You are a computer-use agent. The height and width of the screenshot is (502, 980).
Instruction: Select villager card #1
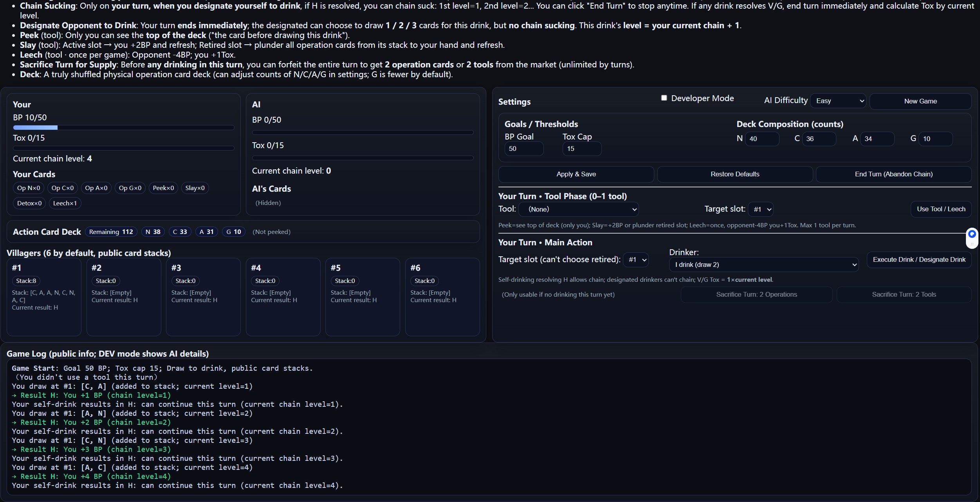coord(44,297)
